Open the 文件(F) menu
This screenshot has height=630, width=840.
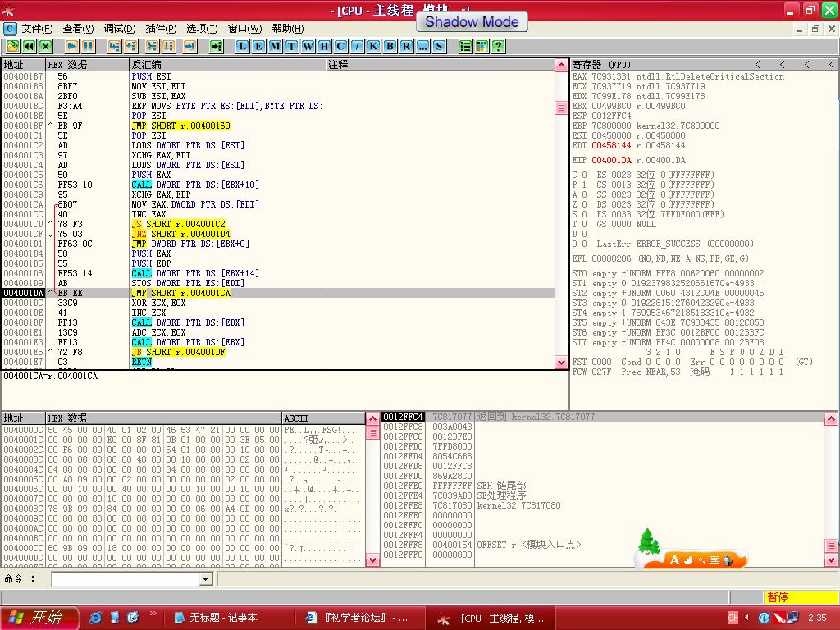(x=37, y=29)
